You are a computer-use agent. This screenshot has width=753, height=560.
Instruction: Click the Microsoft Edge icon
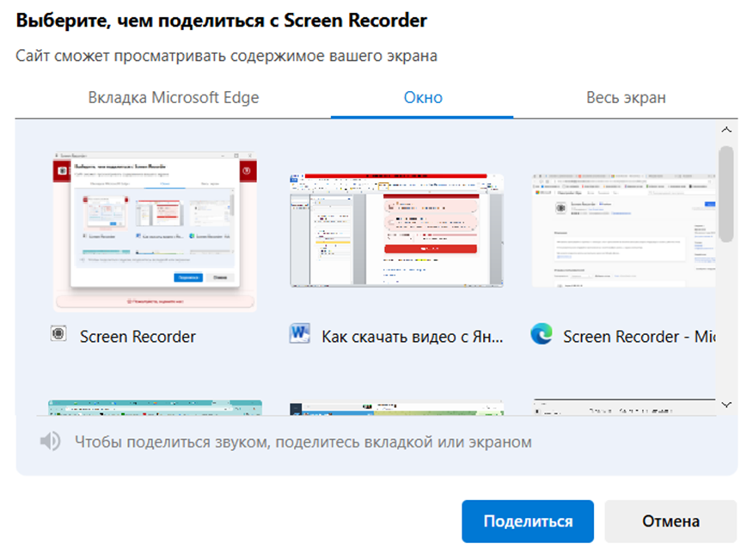coord(542,334)
